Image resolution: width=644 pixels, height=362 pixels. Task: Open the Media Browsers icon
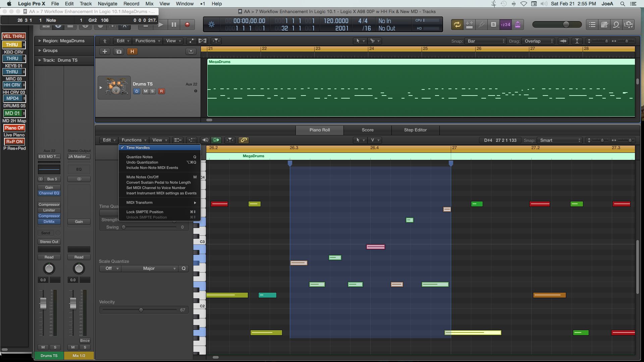(629, 24)
